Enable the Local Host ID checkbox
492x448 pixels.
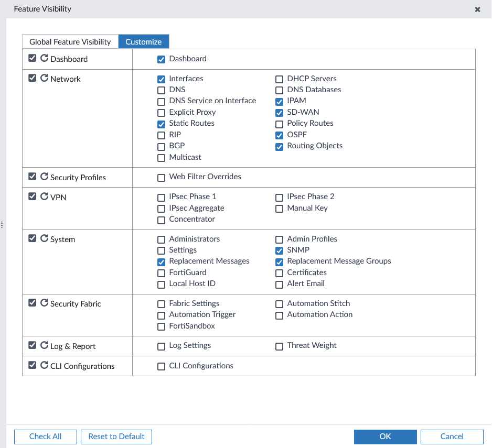click(x=161, y=285)
